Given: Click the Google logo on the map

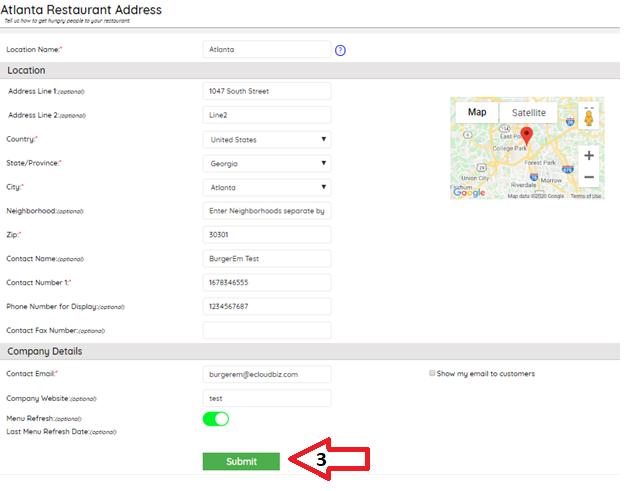Looking at the screenshot, I should click(468, 193).
